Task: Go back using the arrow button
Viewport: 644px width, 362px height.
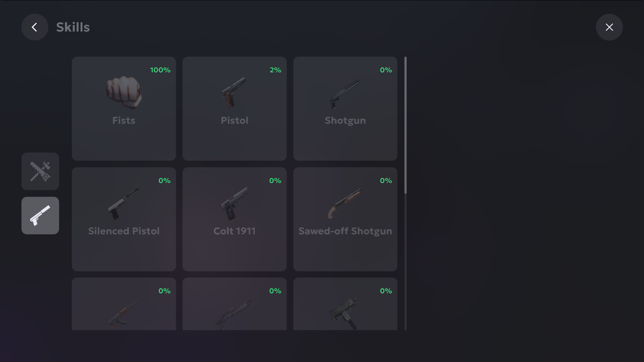Action: 35,27
